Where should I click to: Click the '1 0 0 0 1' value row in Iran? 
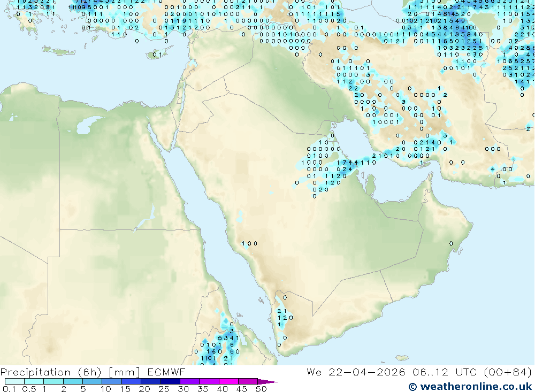[386, 122]
